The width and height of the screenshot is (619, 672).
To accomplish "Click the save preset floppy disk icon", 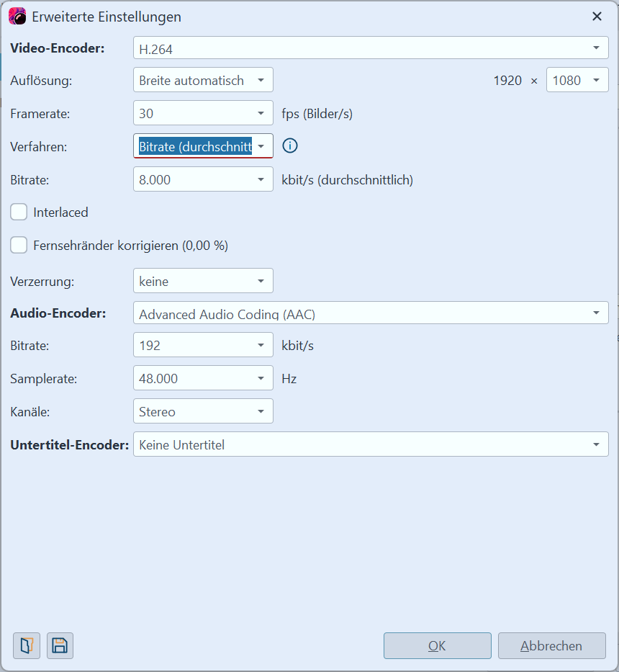I will (x=60, y=646).
